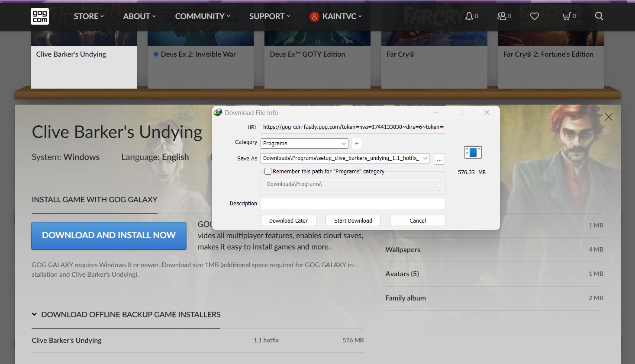The height and width of the screenshot is (364, 635).
Task: Click Download Later button
Action: click(x=288, y=220)
